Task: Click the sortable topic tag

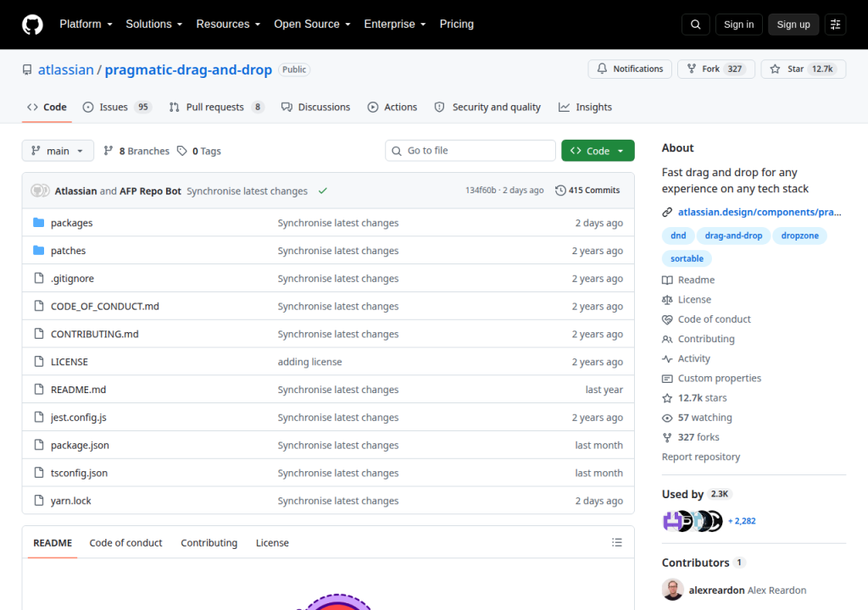Action: (x=687, y=258)
